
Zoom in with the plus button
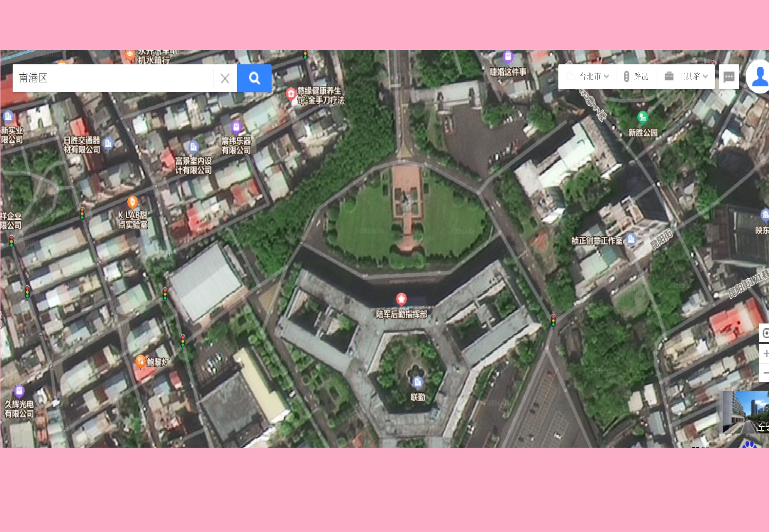point(765,353)
